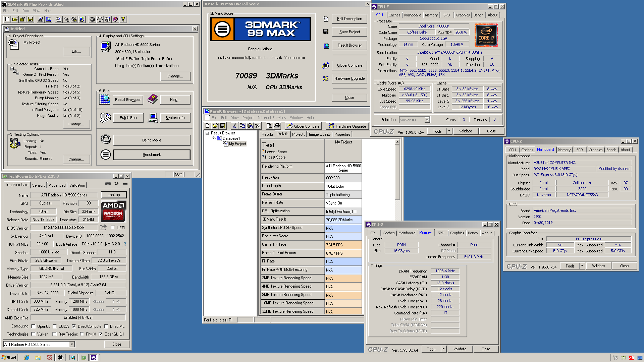Click Lookup button in GPU-Z
The height and width of the screenshot is (362, 644).
tap(114, 195)
